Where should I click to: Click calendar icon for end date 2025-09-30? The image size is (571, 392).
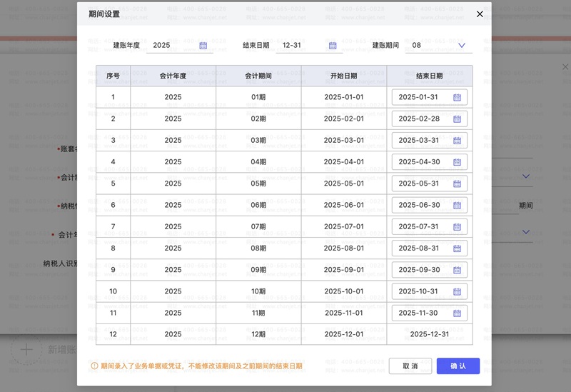tap(457, 270)
